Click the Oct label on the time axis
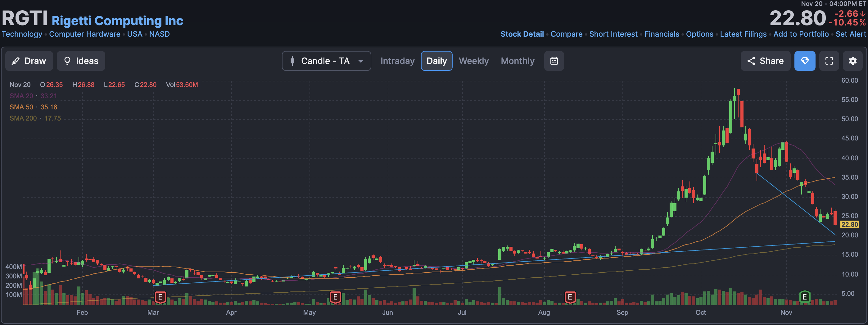868x325 pixels. (x=701, y=313)
